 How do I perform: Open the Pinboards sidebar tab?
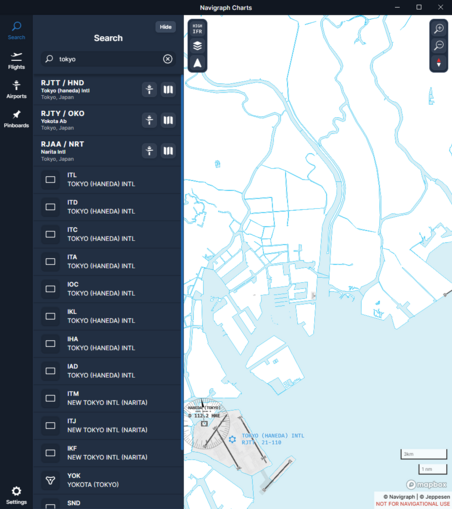[16, 119]
